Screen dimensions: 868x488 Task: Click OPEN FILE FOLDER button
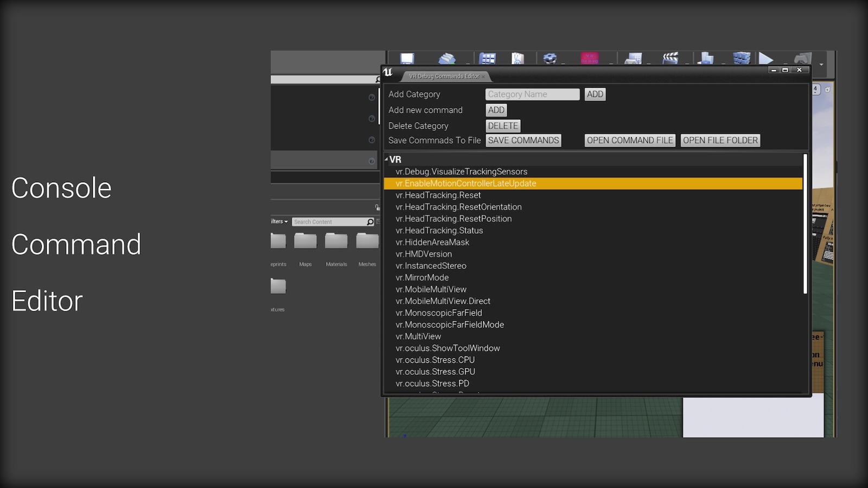pos(720,140)
